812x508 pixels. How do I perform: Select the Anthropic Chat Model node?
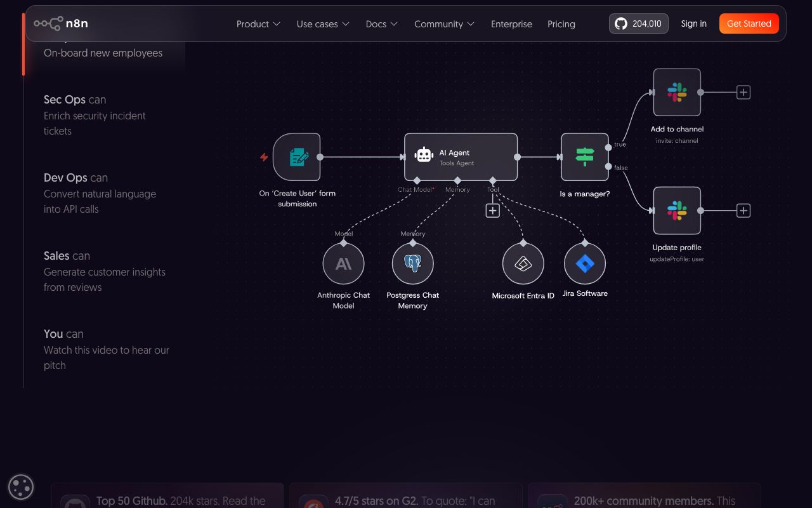pos(343,264)
